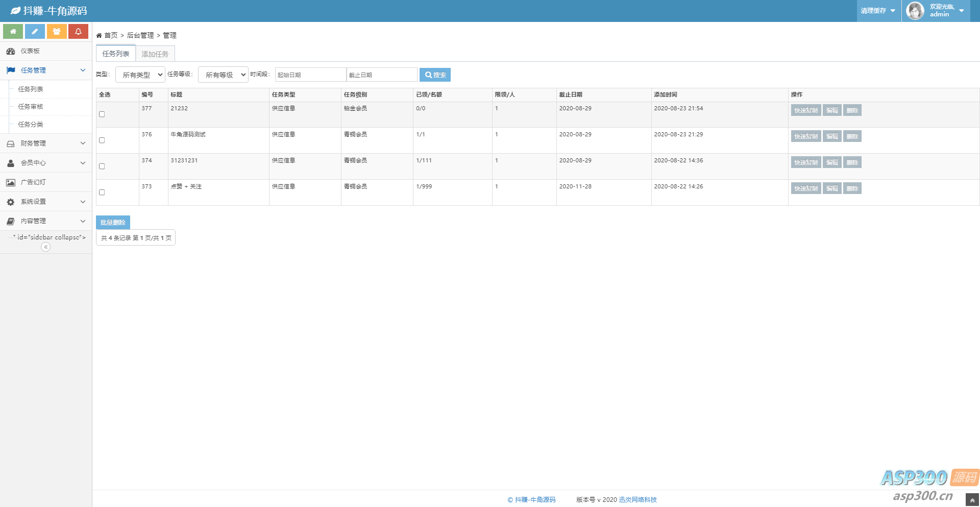
Task: Tick the checkbox for task 373
Action: coord(102,192)
